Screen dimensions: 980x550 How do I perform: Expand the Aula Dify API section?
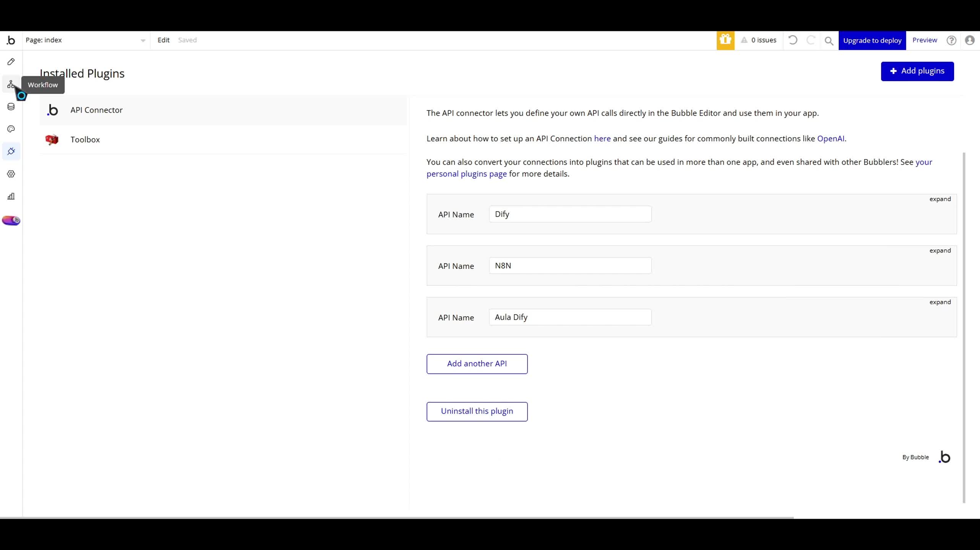click(940, 302)
